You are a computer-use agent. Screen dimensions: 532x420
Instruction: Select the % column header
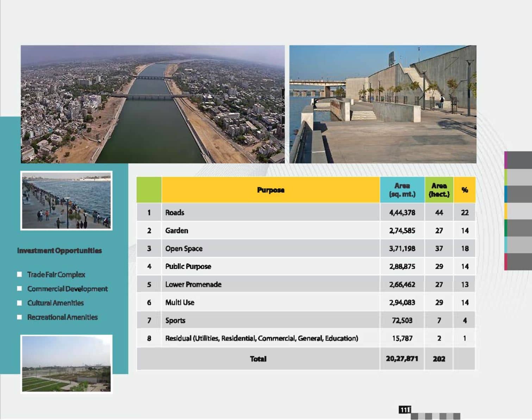pyautogui.click(x=464, y=190)
